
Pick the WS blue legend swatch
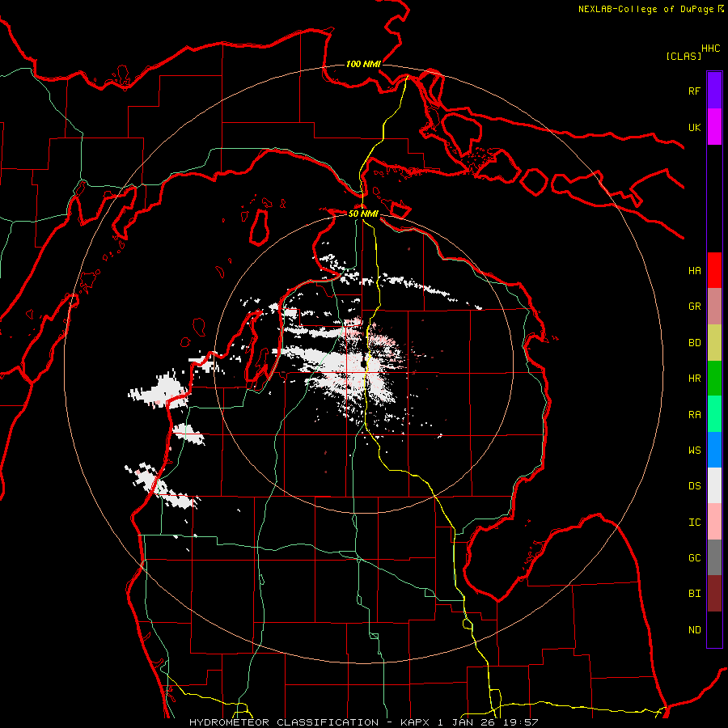click(714, 450)
